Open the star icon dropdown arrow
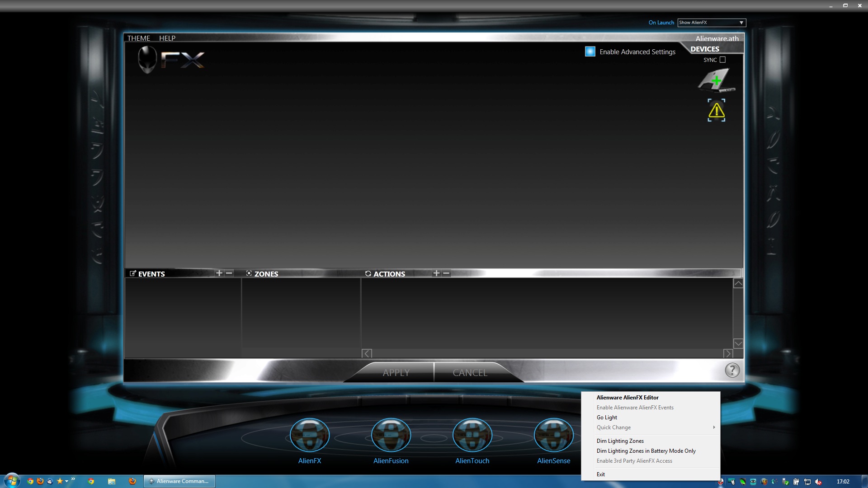Screen dimensions: 868x488 point(66,481)
